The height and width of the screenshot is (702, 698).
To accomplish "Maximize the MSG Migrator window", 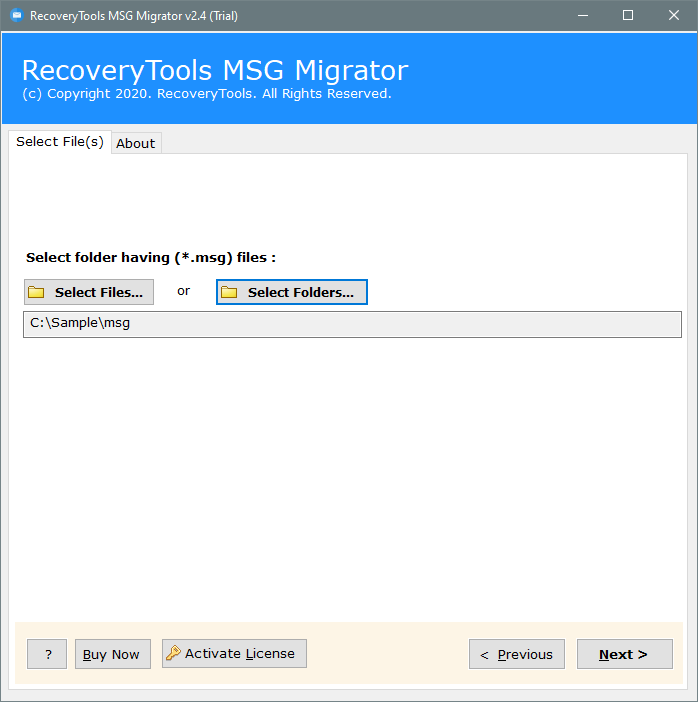I will pos(628,16).
